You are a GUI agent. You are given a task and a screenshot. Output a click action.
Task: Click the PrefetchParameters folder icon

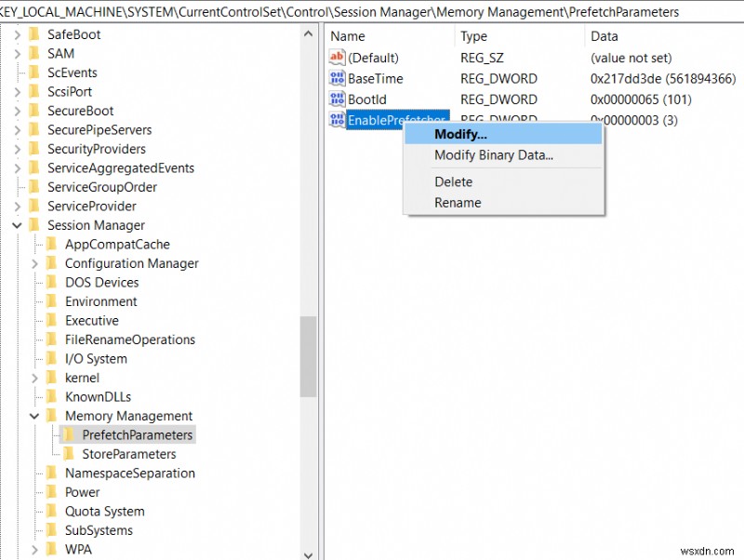tap(69, 434)
